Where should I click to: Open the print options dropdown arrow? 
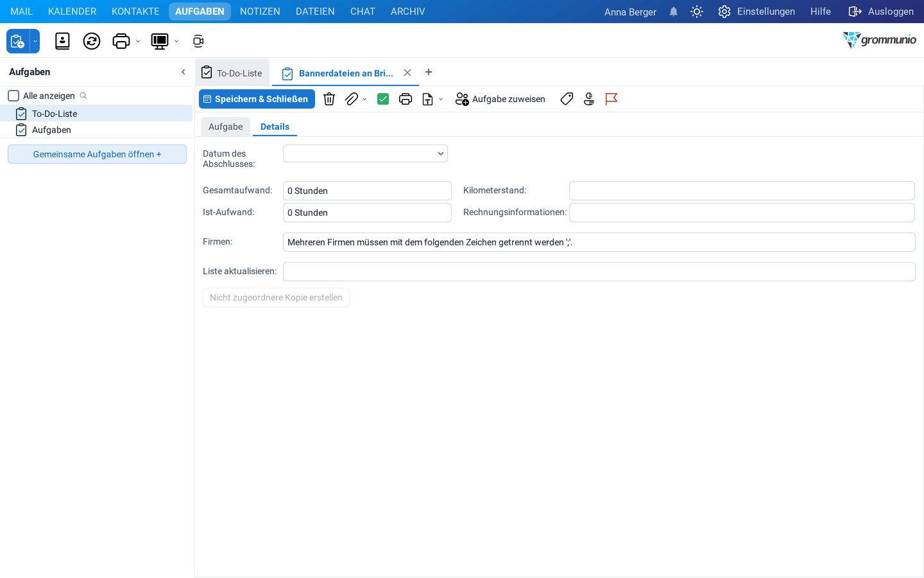[x=138, y=42]
